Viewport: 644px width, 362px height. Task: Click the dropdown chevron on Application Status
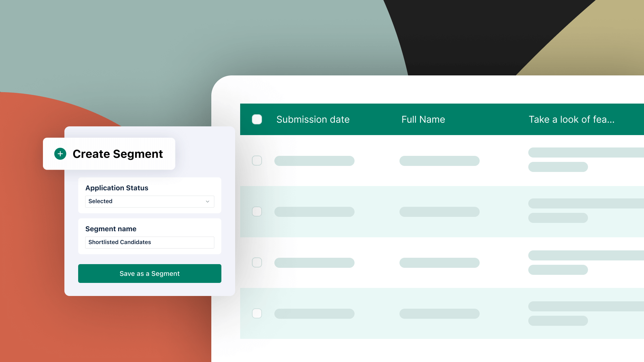pos(207,201)
